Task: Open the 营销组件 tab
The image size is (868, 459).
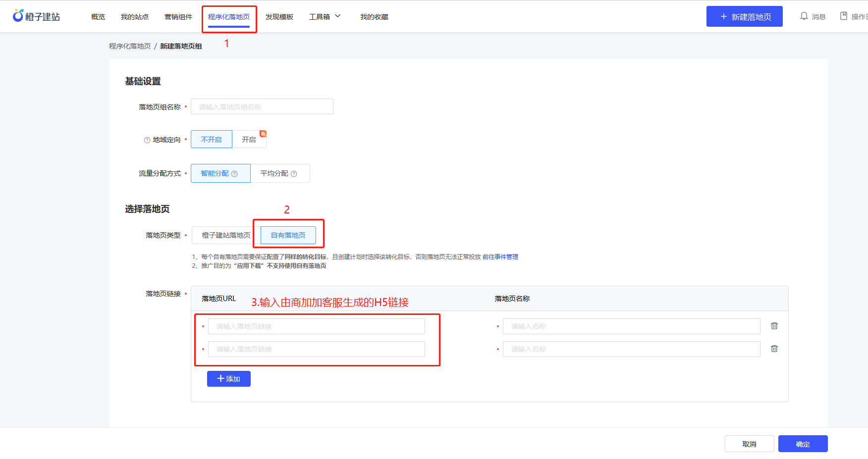Action: coord(178,17)
